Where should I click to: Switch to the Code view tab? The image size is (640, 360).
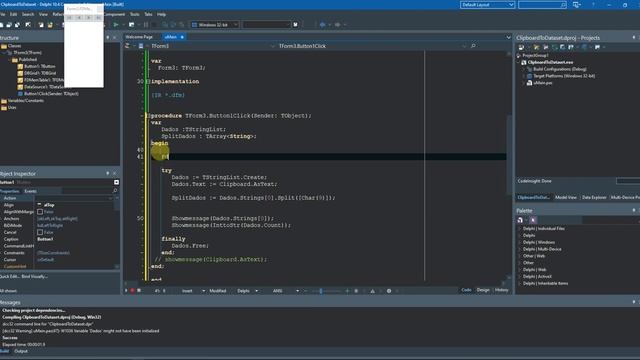pyautogui.click(x=466, y=290)
